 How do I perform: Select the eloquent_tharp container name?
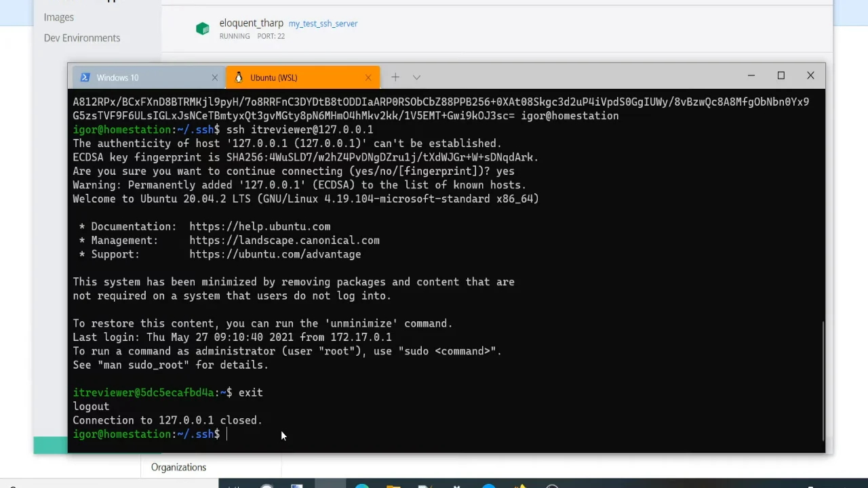pos(252,23)
